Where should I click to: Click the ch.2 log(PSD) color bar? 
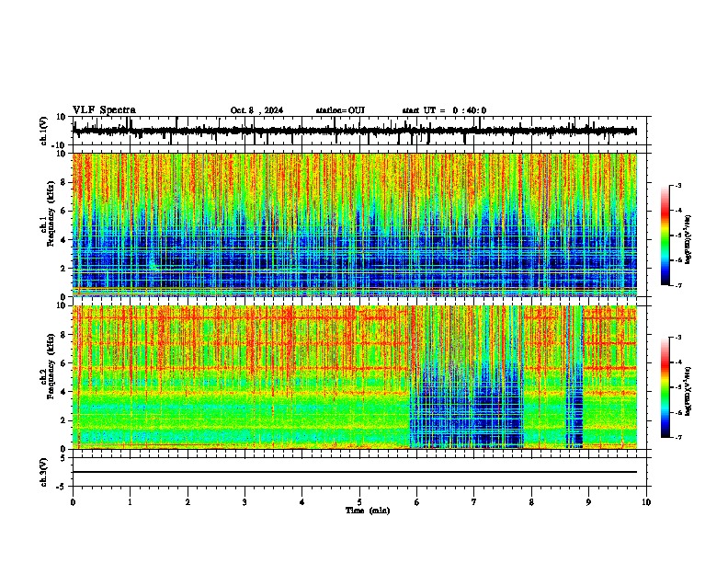point(665,387)
